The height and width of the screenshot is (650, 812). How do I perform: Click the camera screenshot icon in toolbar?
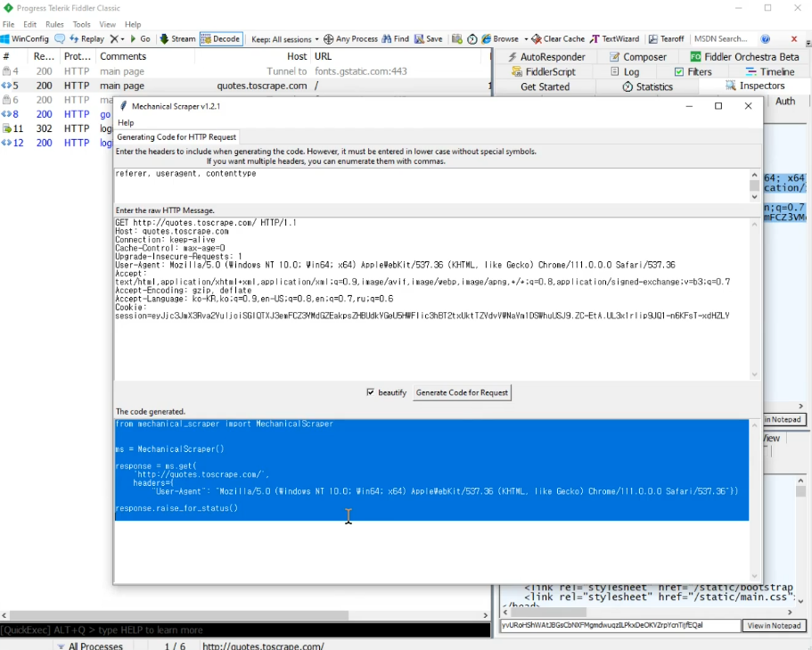tap(456, 39)
